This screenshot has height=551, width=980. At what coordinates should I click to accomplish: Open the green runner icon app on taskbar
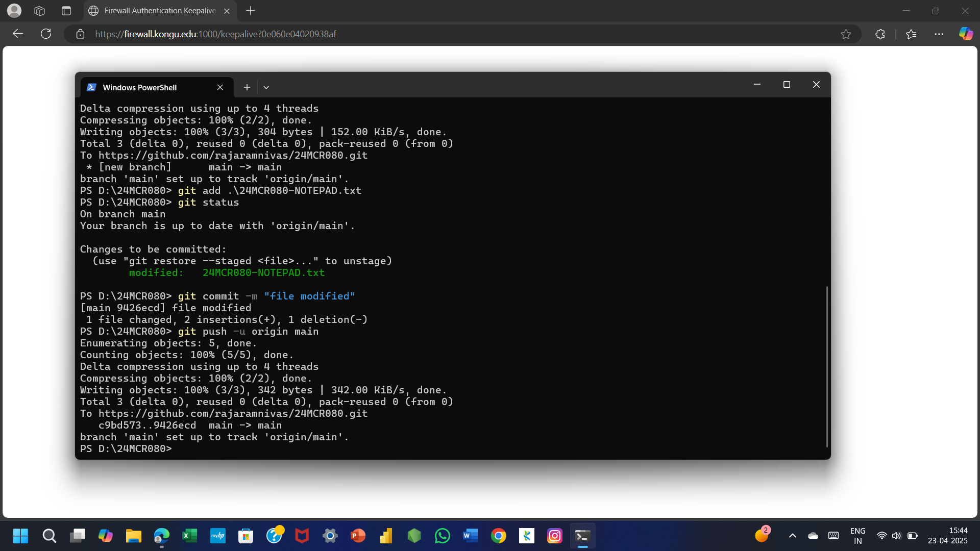tap(527, 536)
